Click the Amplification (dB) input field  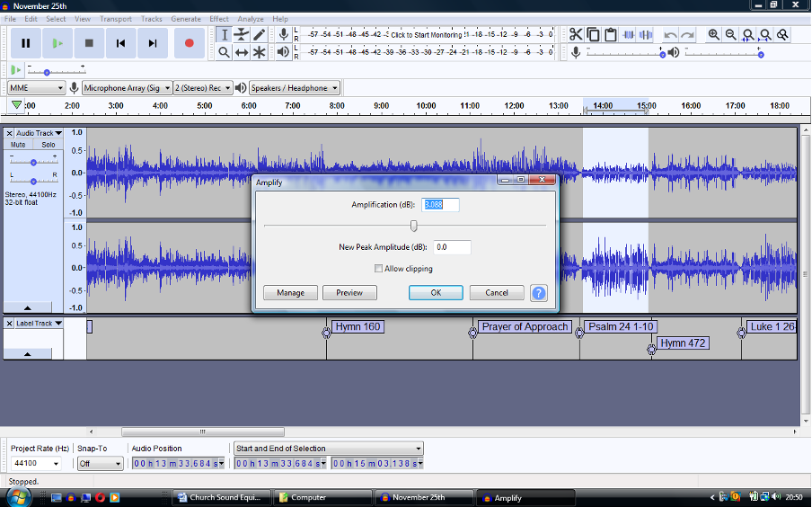[x=440, y=205]
